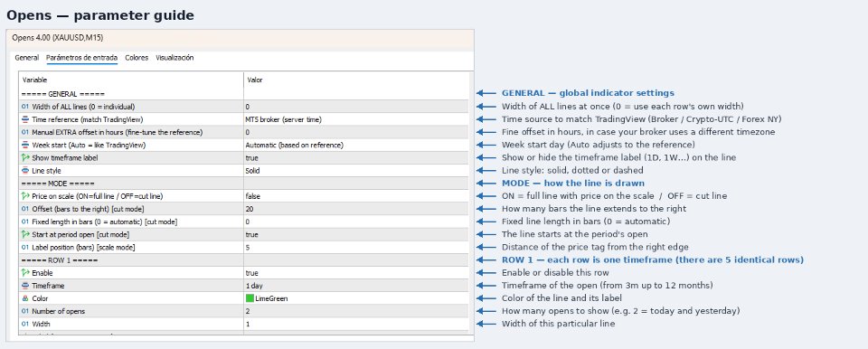The image size is (868, 349).
Task: Click the enum icon beside Time reference
Action: (25, 119)
